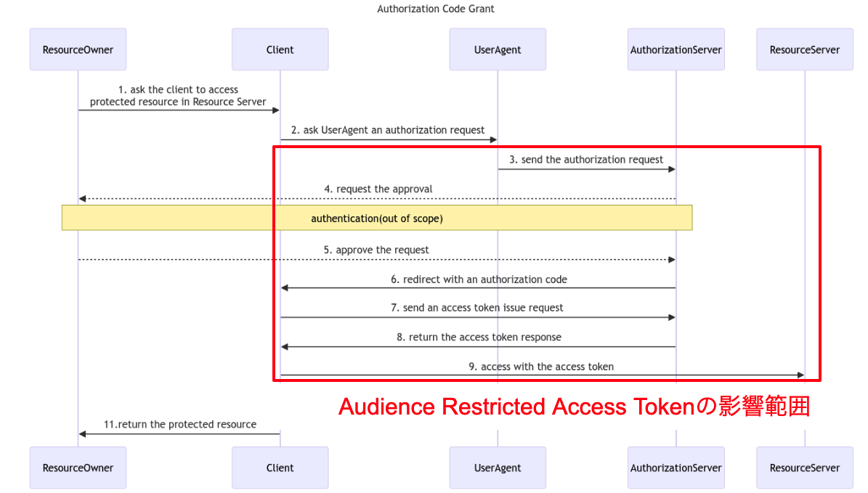Click the ResourceOwner box at the bottom

[78, 468]
